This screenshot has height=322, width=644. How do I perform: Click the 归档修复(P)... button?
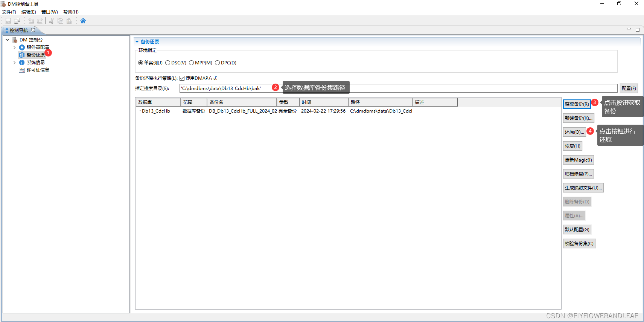(x=579, y=174)
